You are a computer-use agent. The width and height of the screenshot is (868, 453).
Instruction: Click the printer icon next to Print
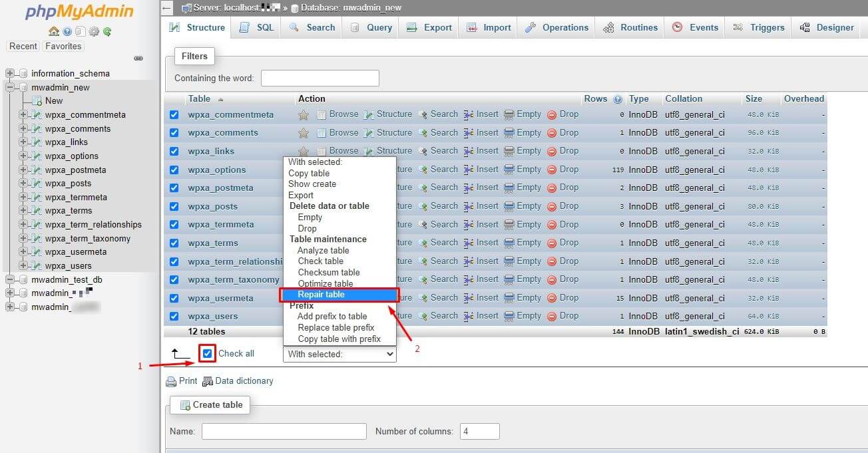(171, 381)
